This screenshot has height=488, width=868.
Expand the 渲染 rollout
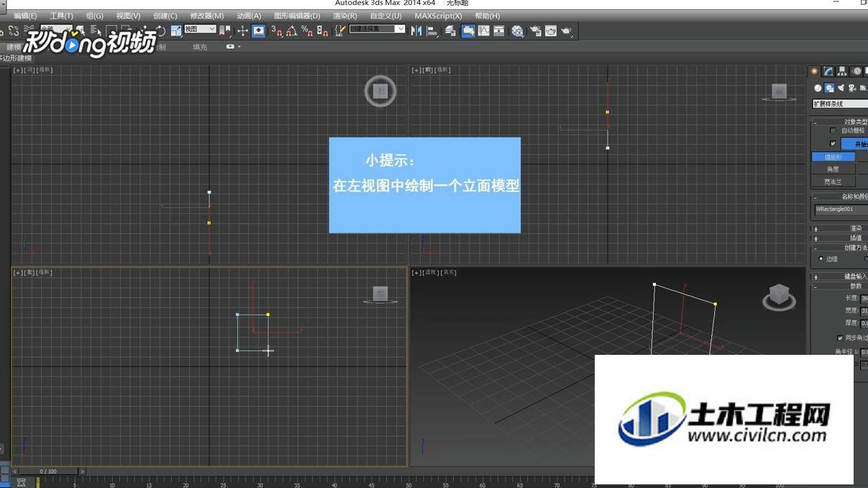[x=840, y=228]
